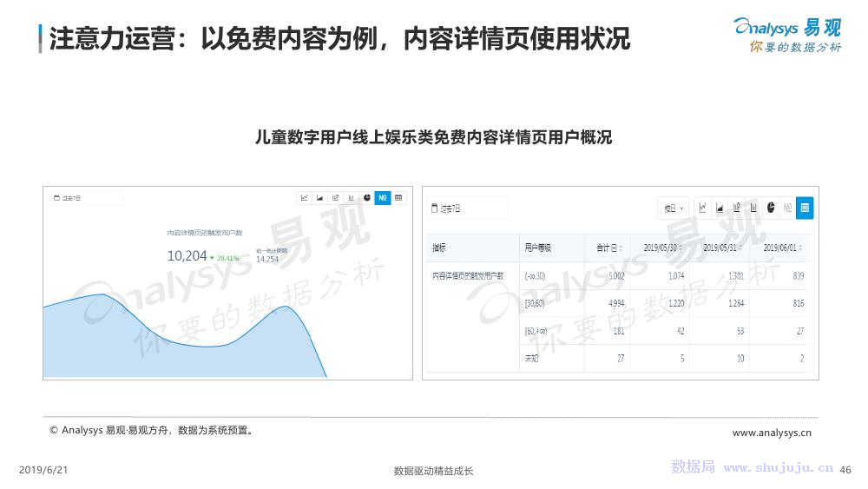Click the 指标 column header
868x489 pixels.
coord(439,248)
